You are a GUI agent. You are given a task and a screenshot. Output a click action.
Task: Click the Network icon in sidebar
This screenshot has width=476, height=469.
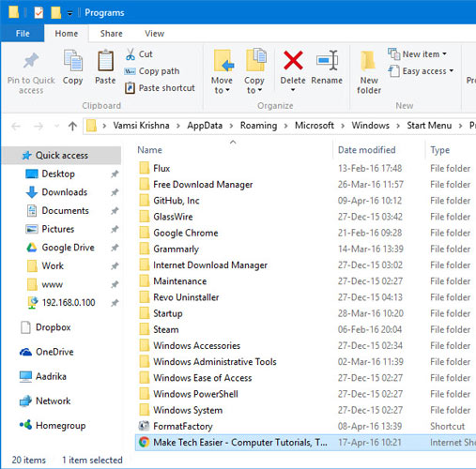tap(25, 401)
